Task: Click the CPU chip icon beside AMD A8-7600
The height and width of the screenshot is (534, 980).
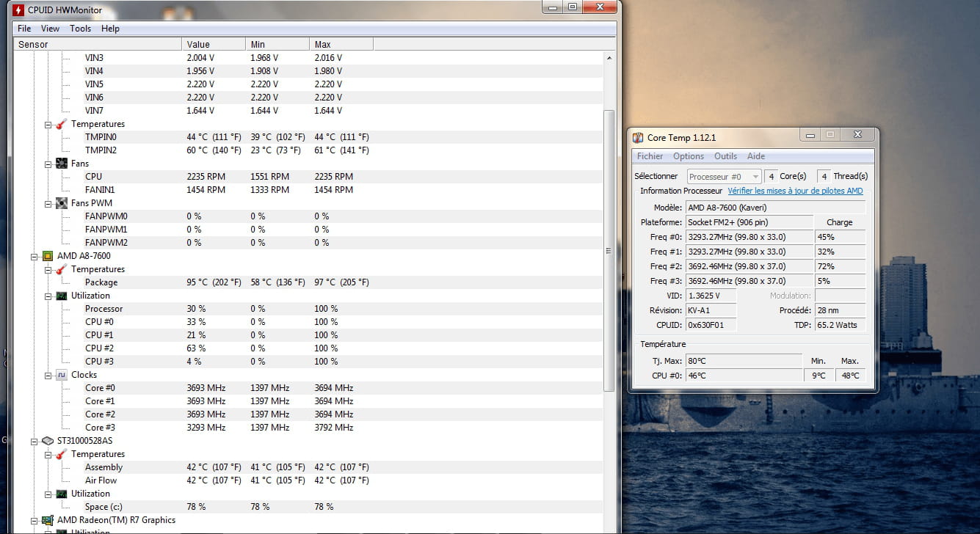Action: pyautogui.click(x=48, y=256)
